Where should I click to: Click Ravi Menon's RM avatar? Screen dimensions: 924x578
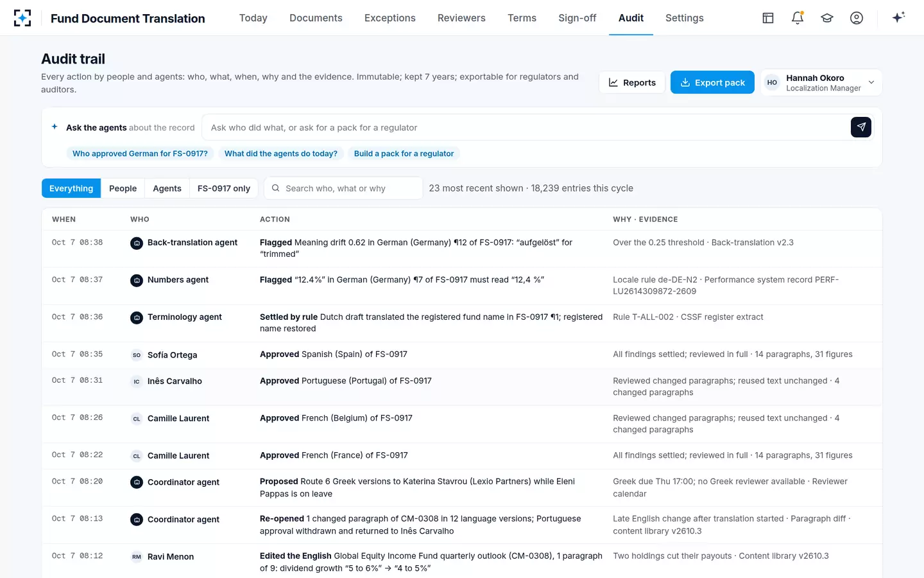pos(137,557)
